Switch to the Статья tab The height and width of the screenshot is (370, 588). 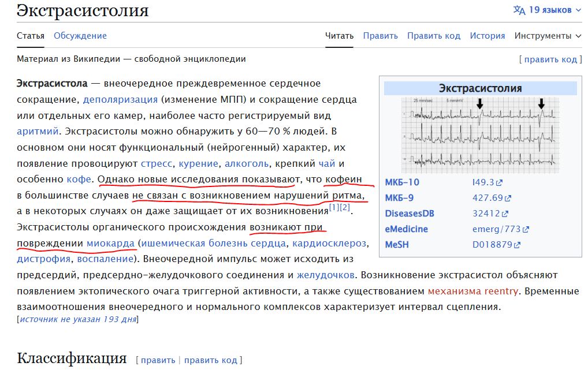coord(31,36)
